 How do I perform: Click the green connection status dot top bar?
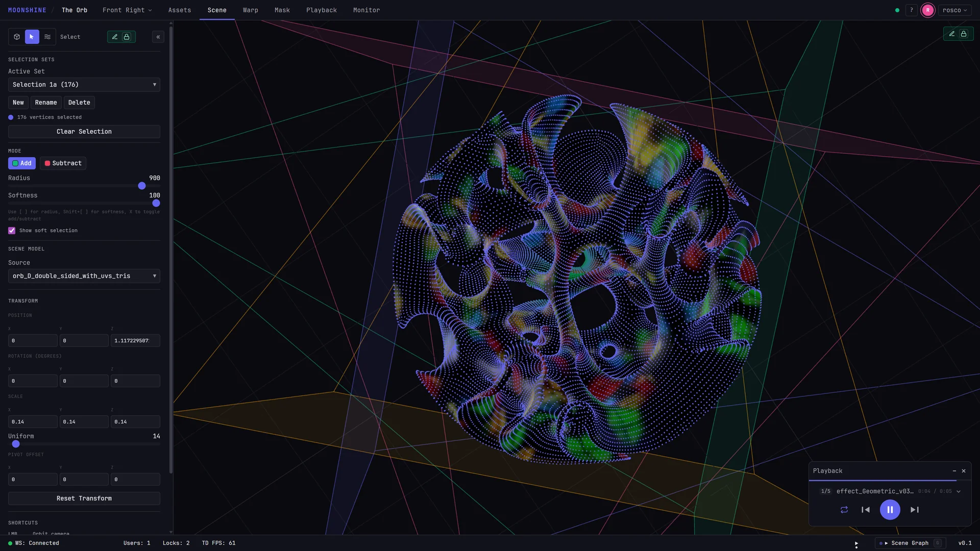[x=897, y=10]
